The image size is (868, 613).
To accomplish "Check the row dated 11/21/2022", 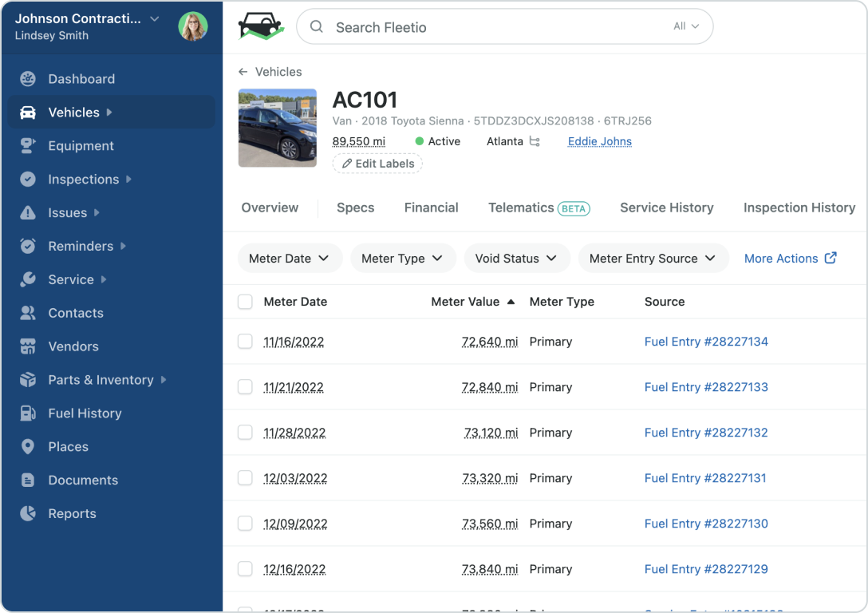I will coord(245,387).
